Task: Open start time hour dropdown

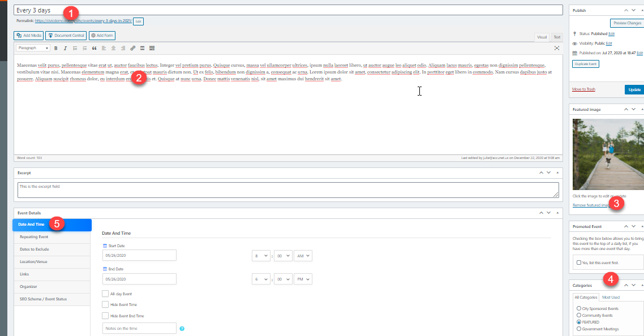Action: (261, 256)
